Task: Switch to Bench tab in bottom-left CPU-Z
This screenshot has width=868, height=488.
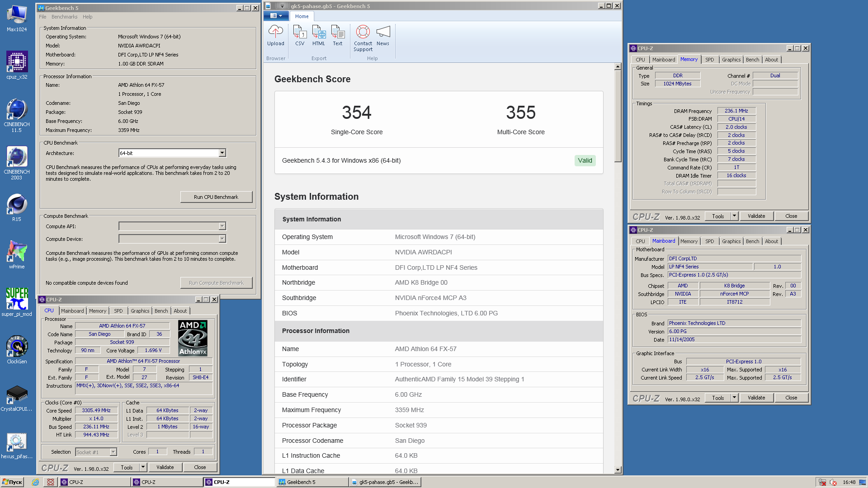Action: pos(161,311)
